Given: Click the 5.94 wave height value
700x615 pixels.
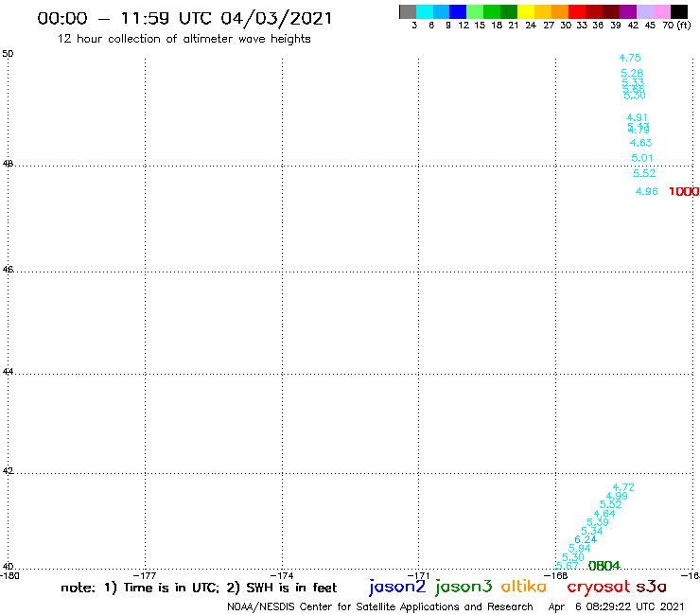Looking at the screenshot, I should click(580, 549).
